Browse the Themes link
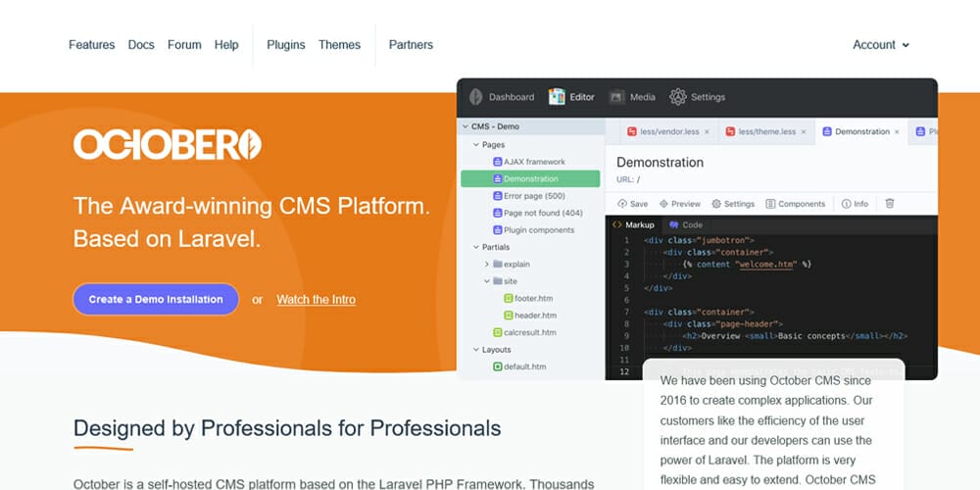 (x=339, y=45)
